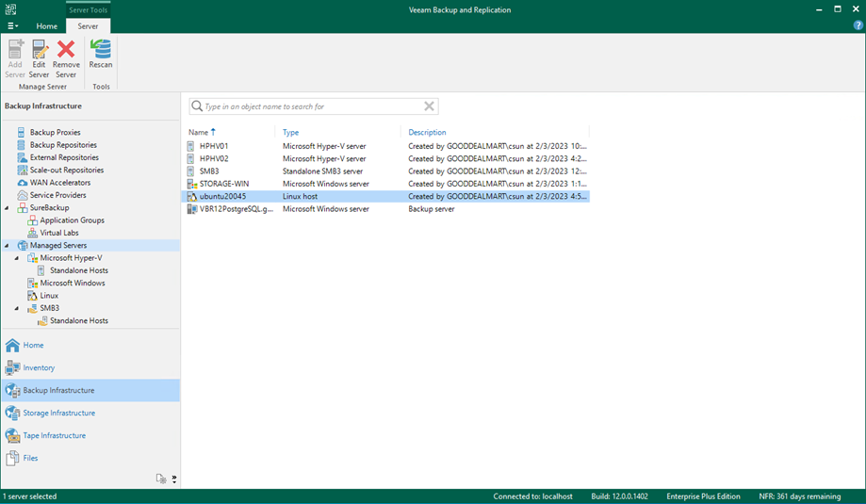The width and height of the screenshot is (866, 504).
Task: Open the Tape Infrastructure navigation view
Action: click(x=90, y=435)
